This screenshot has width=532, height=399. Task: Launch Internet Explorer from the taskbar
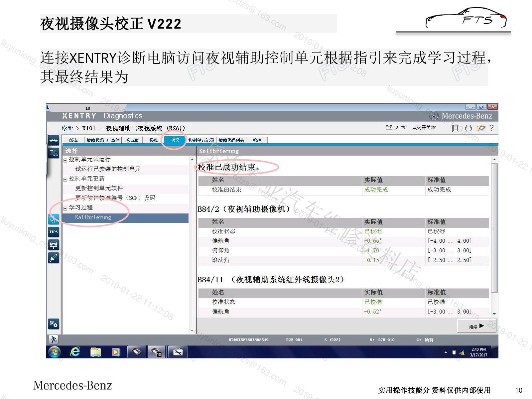pos(75,352)
